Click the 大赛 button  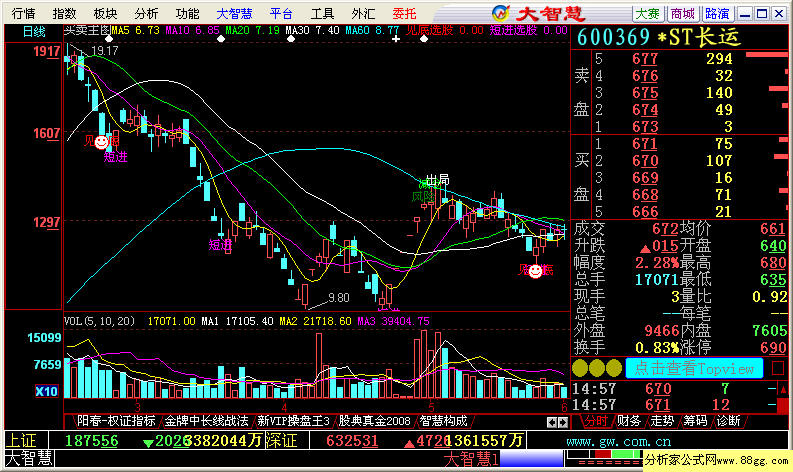pyautogui.click(x=648, y=14)
